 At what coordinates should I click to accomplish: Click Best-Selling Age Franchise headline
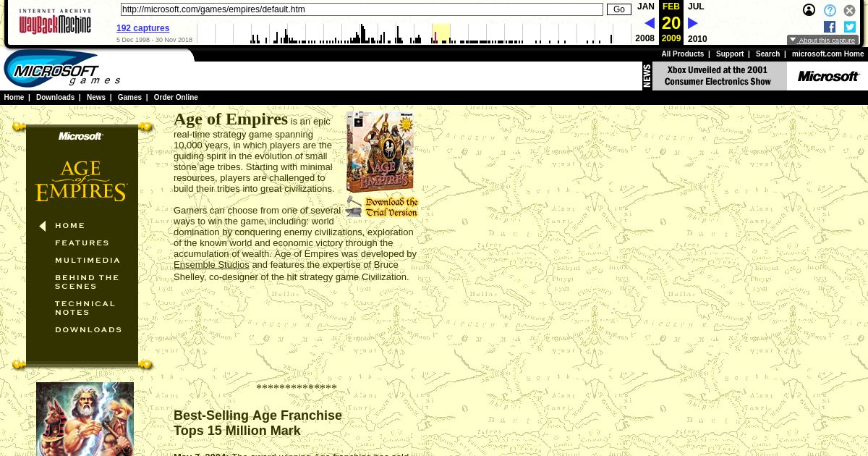coord(258,423)
